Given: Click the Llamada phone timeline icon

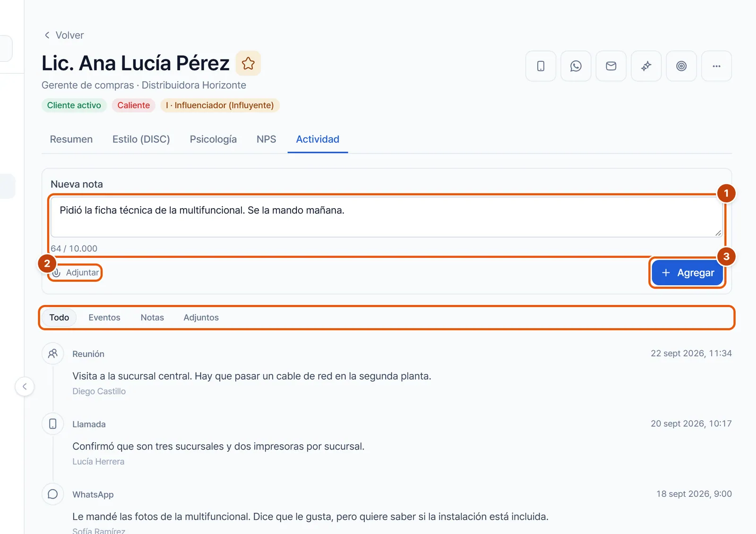Looking at the screenshot, I should [53, 424].
